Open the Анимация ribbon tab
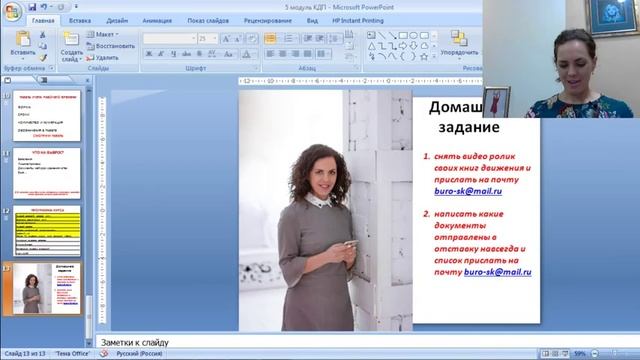This screenshot has height=360, width=640. [x=157, y=20]
